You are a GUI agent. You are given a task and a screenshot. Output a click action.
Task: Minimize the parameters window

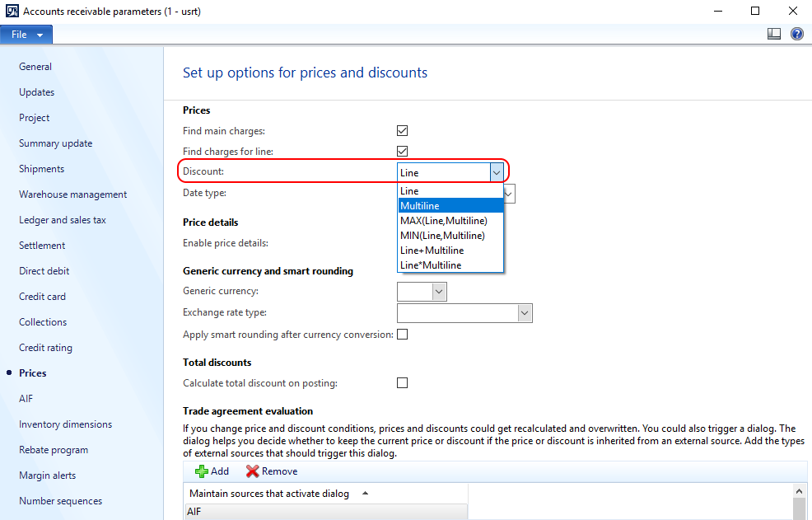click(x=718, y=11)
